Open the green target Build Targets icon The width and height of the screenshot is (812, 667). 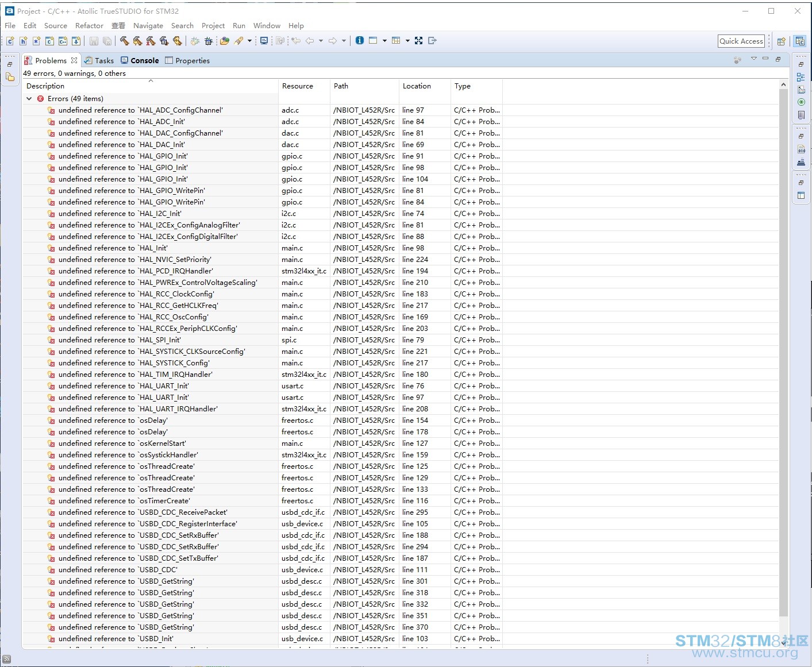pyautogui.click(x=801, y=102)
